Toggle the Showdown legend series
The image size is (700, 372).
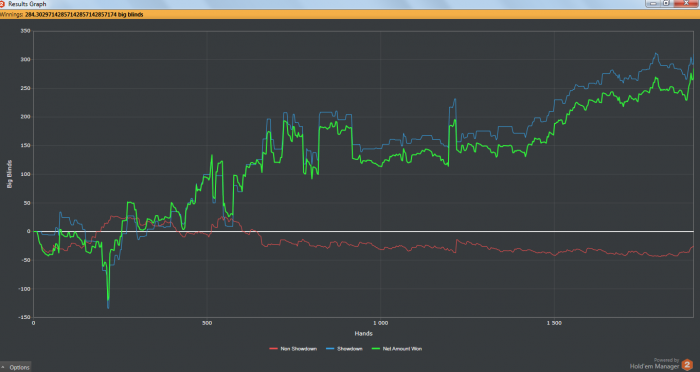(344, 349)
